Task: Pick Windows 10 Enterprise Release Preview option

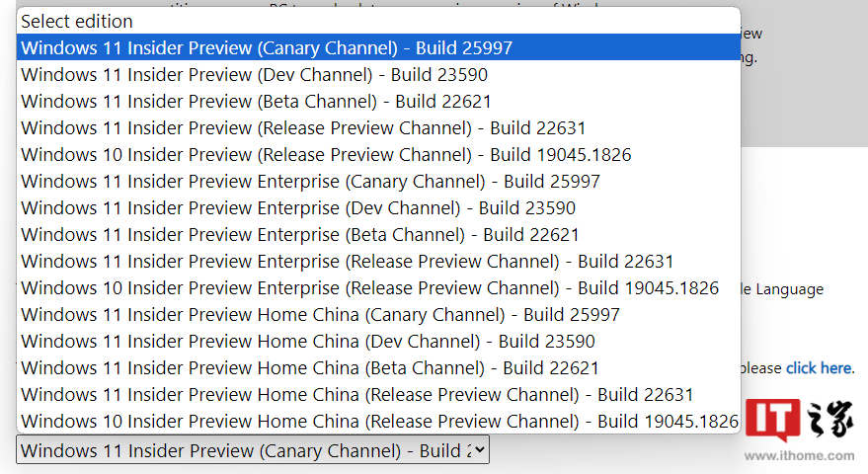Action: [x=369, y=287]
